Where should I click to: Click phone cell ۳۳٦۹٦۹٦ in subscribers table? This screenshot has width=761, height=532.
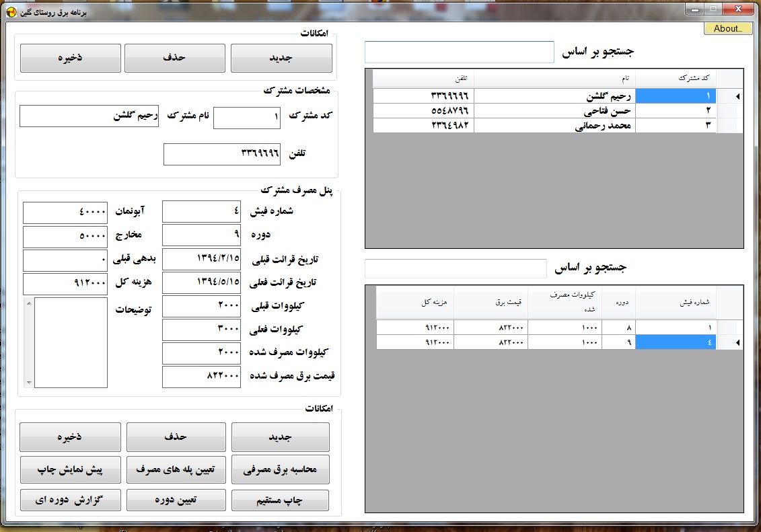(x=423, y=96)
